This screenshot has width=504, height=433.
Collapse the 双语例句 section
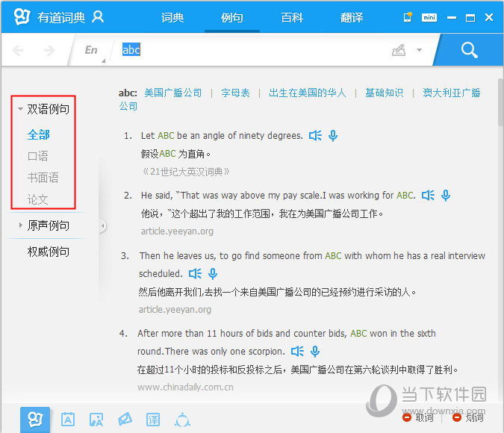(20, 109)
